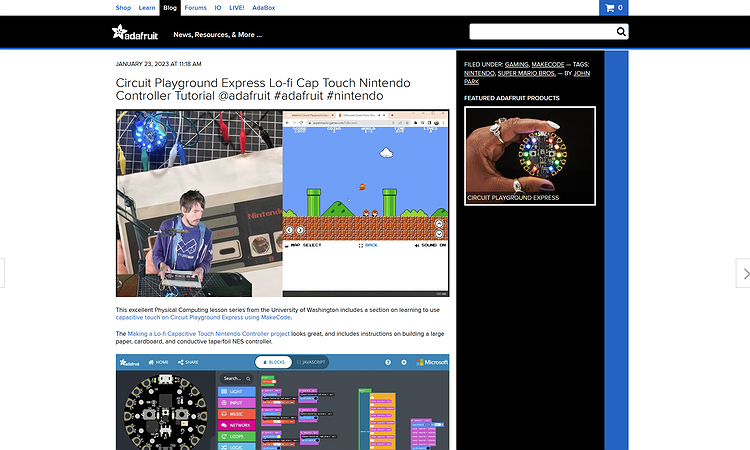Go to next post arrow
This screenshot has width=750, height=450.
pos(743,274)
